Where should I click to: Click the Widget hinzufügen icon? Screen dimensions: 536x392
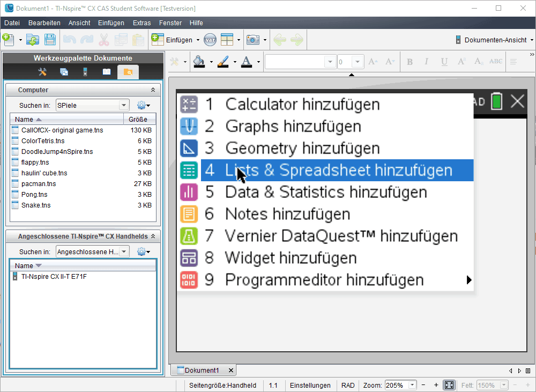(x=189, y=257)
